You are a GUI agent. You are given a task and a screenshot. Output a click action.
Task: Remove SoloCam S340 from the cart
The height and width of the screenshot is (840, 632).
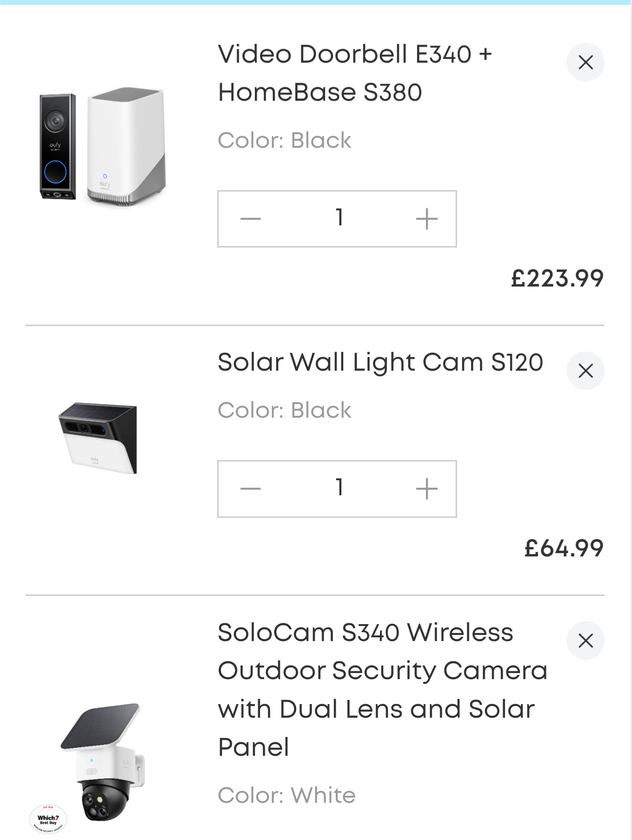(x=585, y=641)
